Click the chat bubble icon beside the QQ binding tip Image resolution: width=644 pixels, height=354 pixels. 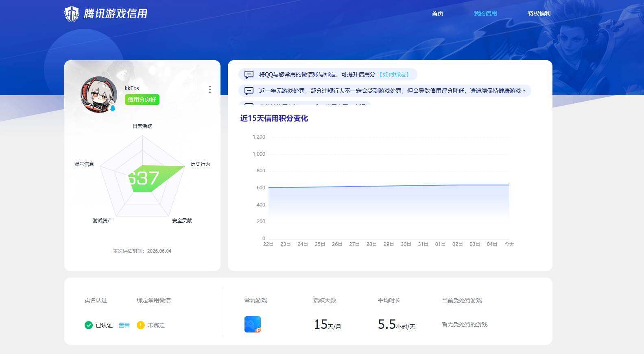(249, 74)
